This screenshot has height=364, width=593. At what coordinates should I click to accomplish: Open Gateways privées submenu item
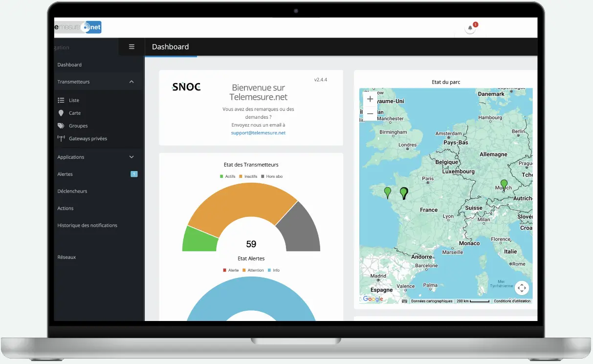tap(88, 138)
